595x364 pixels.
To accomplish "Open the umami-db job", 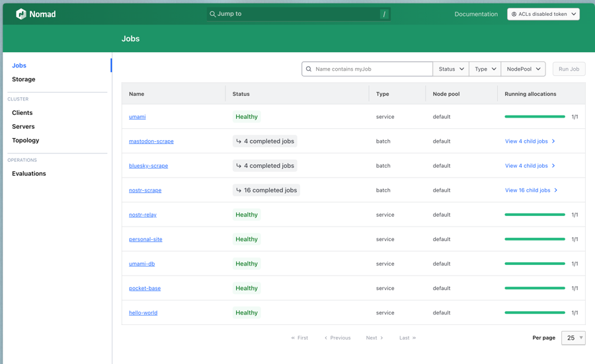I will pos(142,264).
